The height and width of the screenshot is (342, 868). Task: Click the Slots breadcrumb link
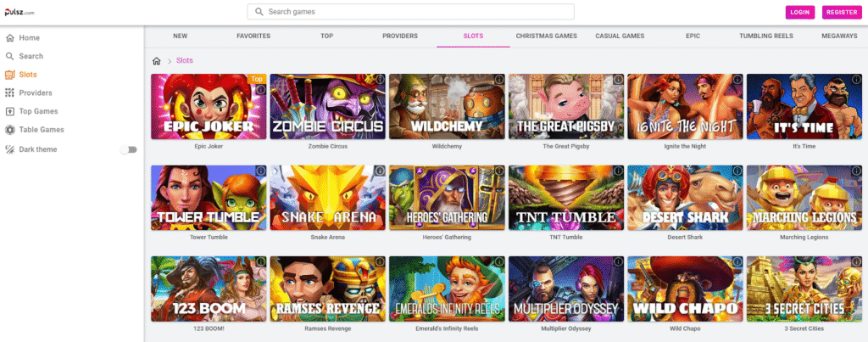(x=184, y=60)
